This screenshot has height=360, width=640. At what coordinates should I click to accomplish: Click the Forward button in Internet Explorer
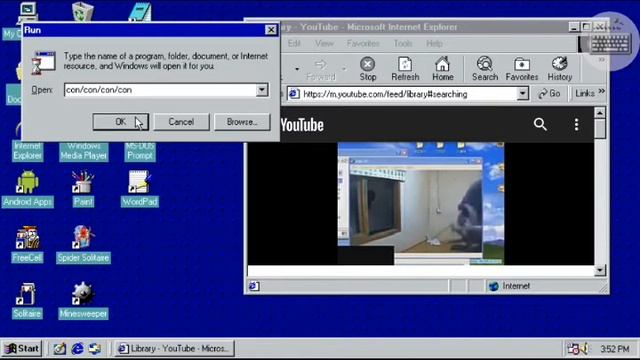[x=321, y=69]
